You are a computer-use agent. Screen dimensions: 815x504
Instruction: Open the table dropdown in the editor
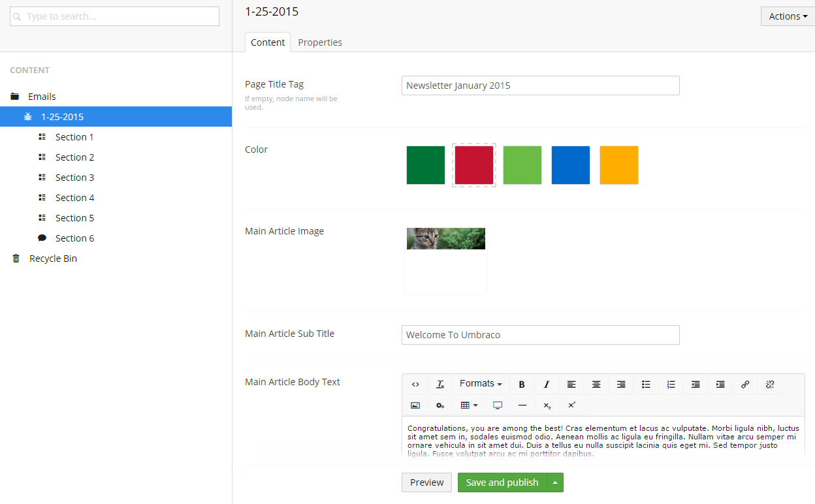[469, 405]
